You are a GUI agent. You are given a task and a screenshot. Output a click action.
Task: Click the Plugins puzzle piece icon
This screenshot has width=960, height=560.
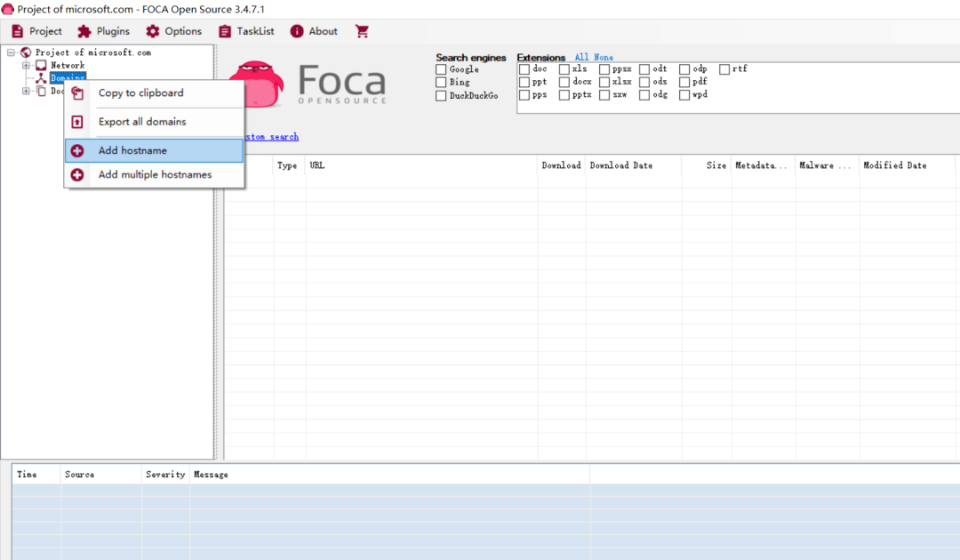coord(84,31)
